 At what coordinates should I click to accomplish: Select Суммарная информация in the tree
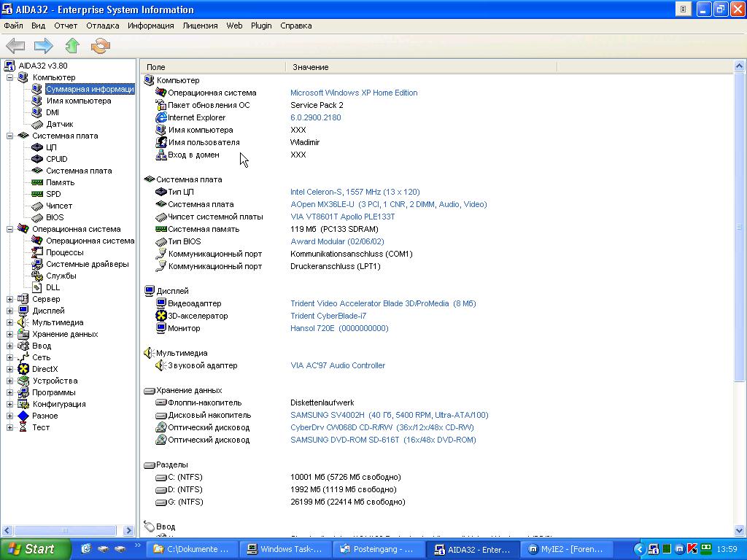90,89
